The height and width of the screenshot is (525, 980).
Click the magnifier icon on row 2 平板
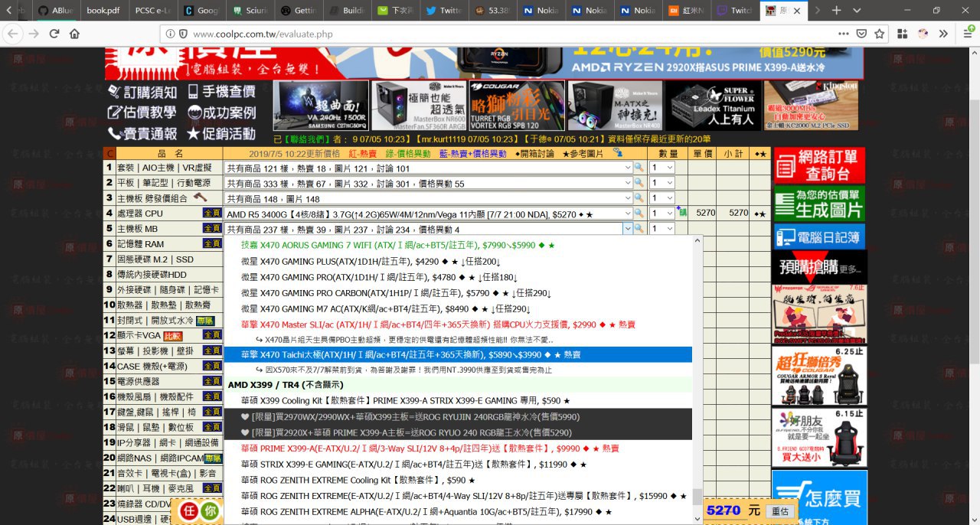pyautogui.click(x=639, y=183)
